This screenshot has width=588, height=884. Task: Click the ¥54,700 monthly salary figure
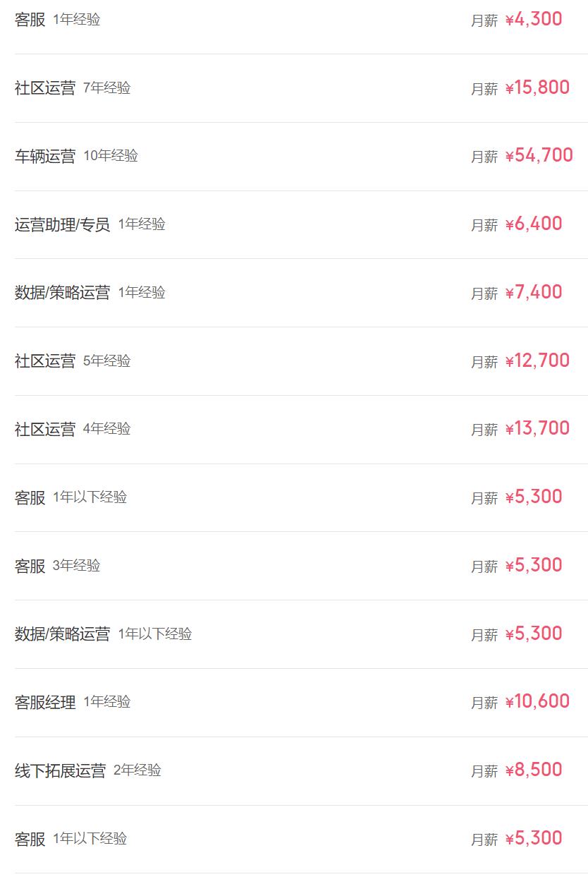tap(539, 156)
